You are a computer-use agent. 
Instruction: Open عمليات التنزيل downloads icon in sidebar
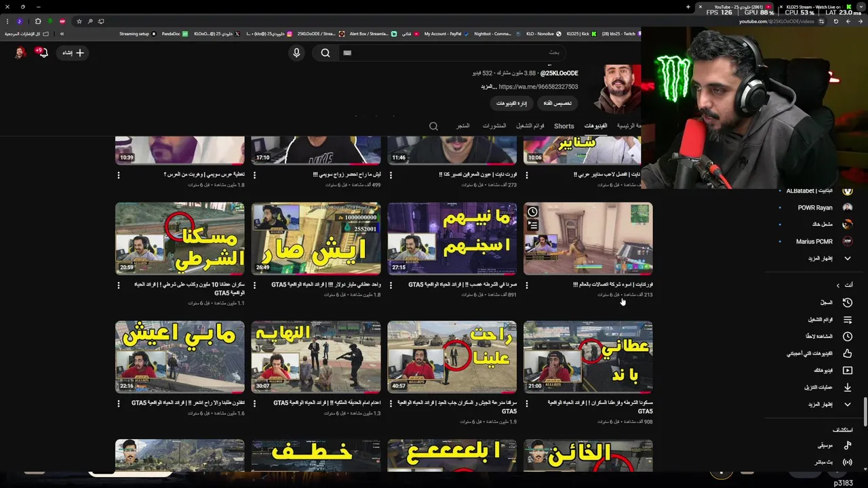coord(847,387)
